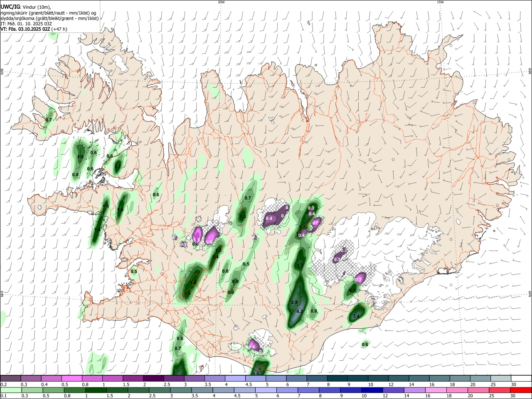Select the light gray upper-legend swatch between 25 and 30

pyautogui.click(x=501, y=378)
